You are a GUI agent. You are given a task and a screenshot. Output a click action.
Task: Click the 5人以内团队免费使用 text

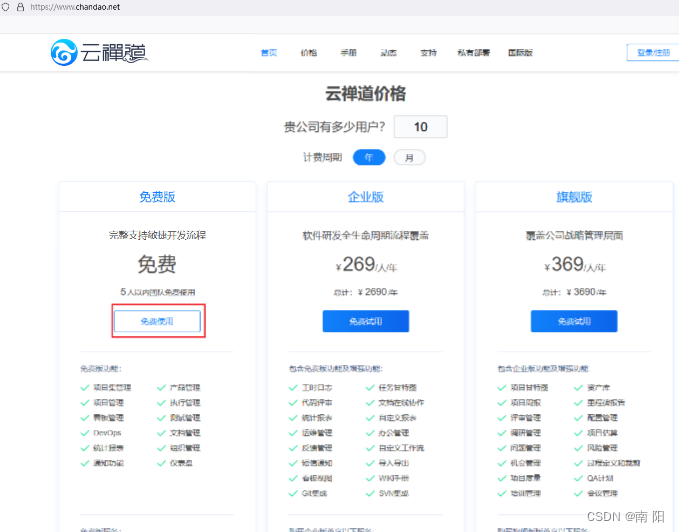(x=158, y=292)
